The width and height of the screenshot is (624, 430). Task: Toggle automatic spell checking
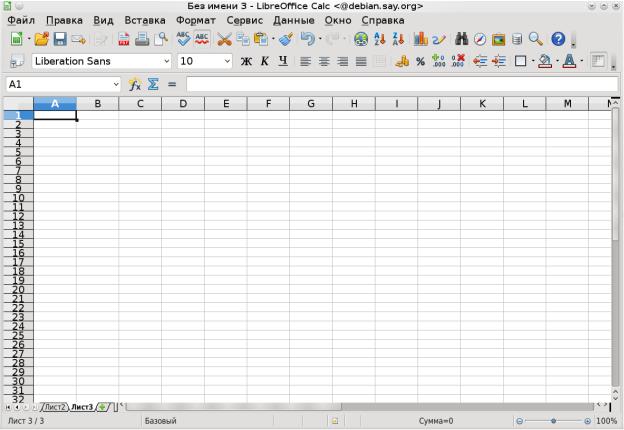point(202,39)
